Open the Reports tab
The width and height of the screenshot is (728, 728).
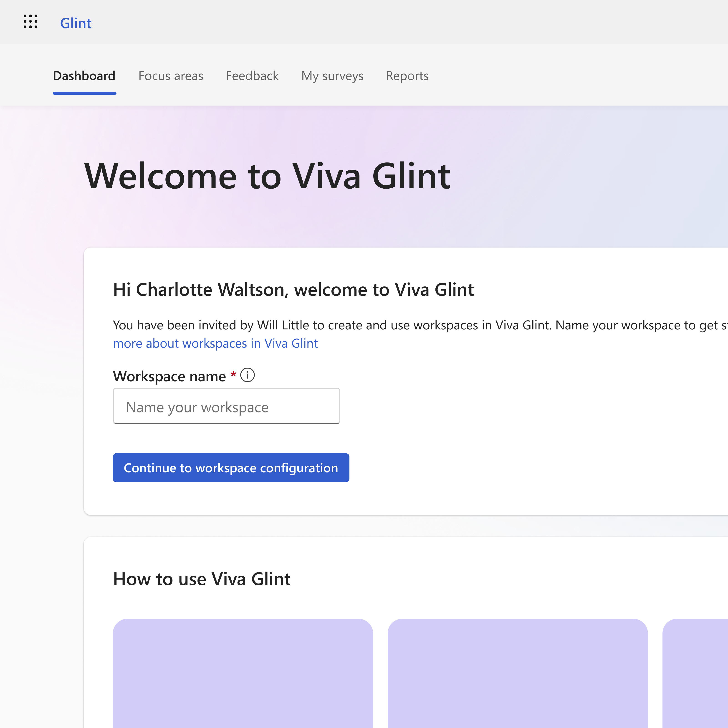[407, 76]
